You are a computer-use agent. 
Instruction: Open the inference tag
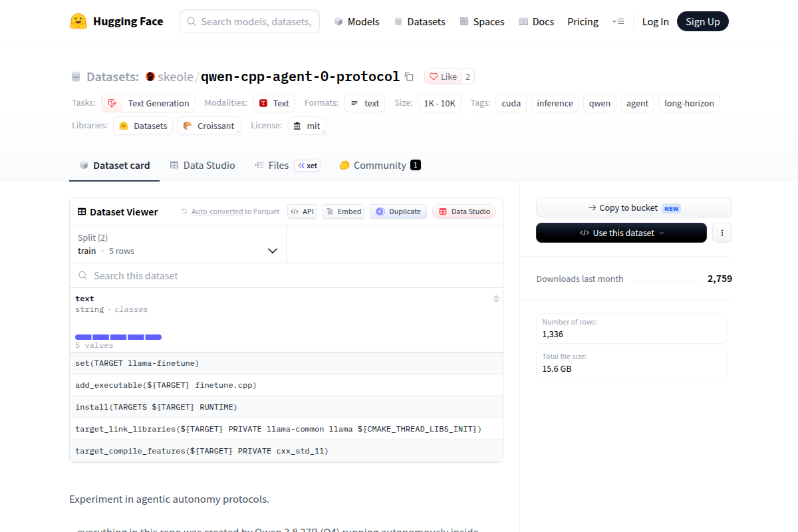pyautogui.click(x=555, y=103)
